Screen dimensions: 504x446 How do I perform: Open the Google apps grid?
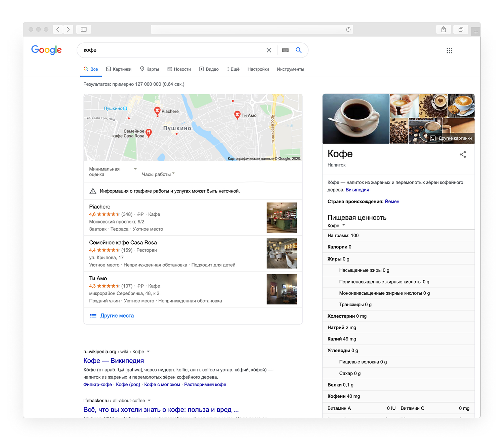click(x=449, y=50)
